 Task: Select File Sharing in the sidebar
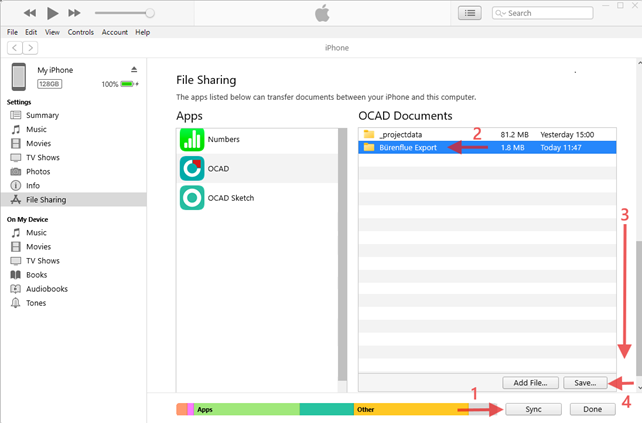point(74,200)
